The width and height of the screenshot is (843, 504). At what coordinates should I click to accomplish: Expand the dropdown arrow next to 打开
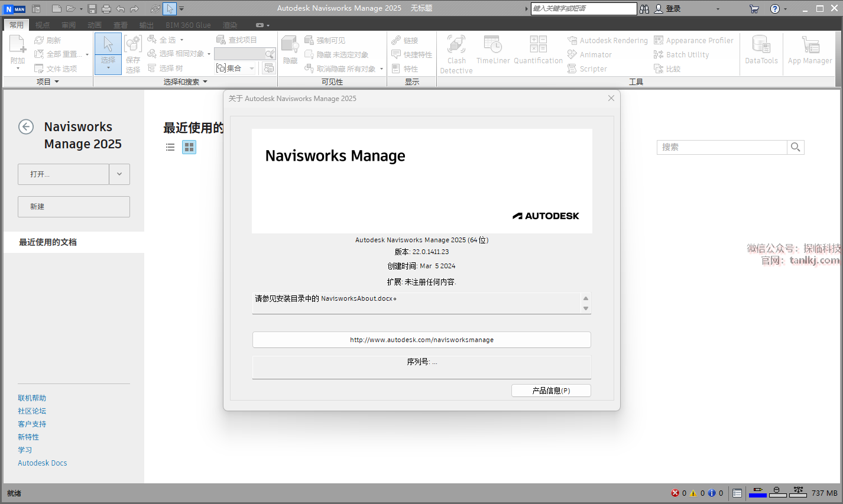119,174
